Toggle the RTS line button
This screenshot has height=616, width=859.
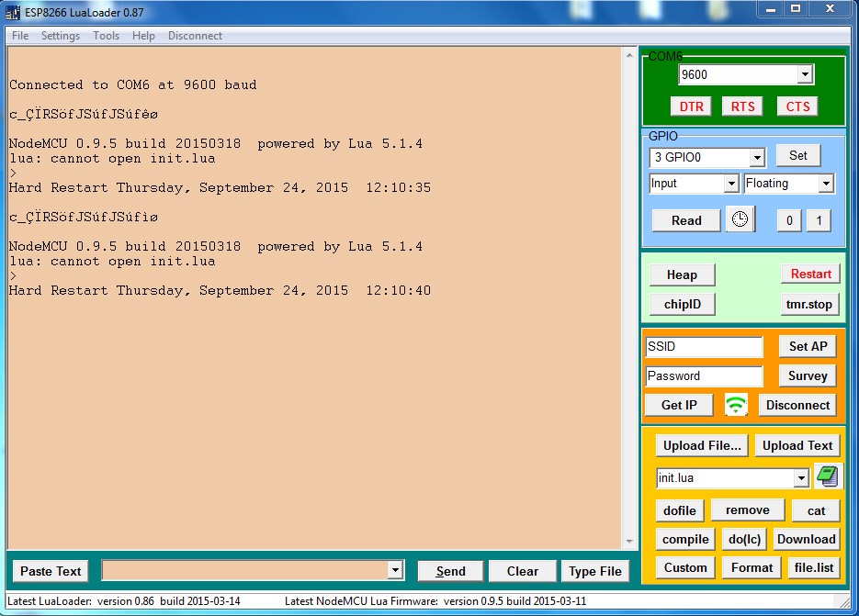coord(742,106)
